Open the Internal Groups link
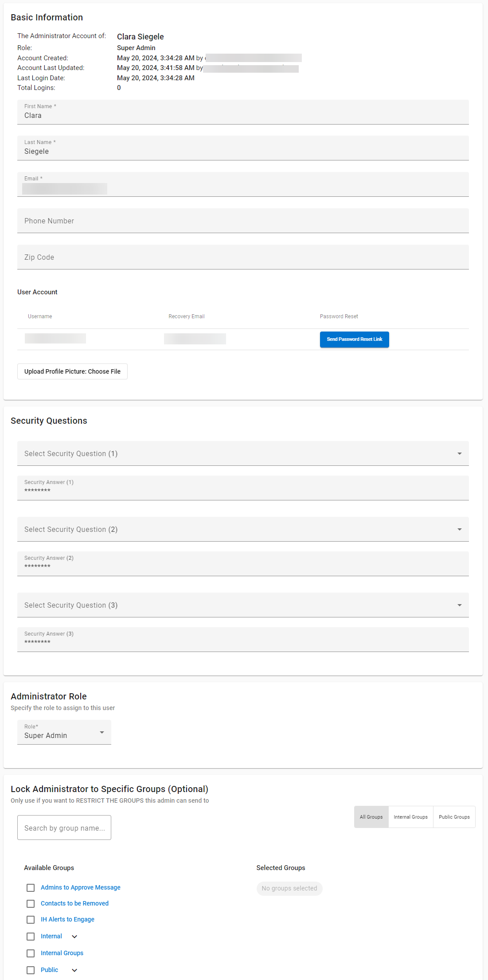 [x=62, y=953]
